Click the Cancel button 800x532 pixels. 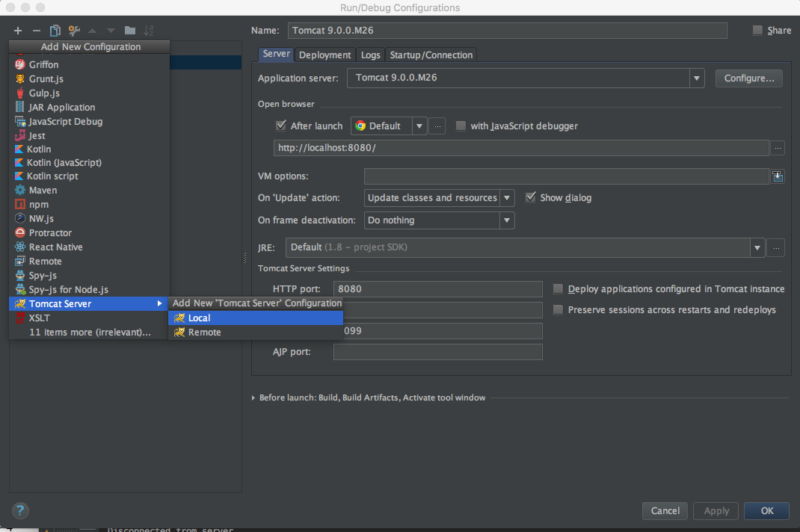[665, 510]
